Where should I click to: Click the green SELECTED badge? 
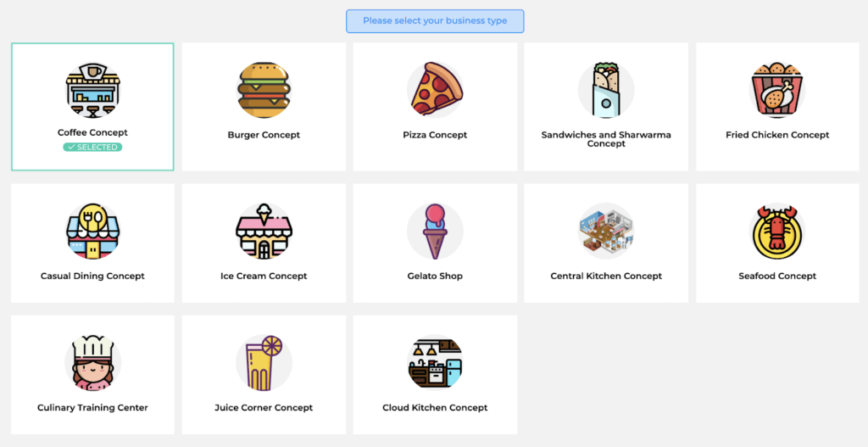tap(92, 147)
